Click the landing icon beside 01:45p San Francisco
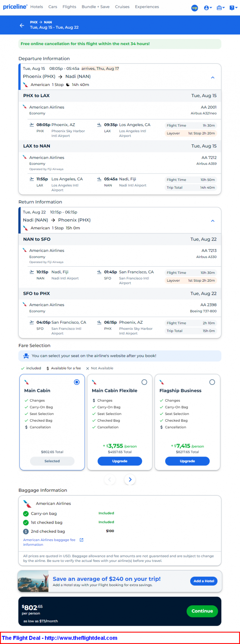This screenshot has width=240, height=644. pos(99,272)
